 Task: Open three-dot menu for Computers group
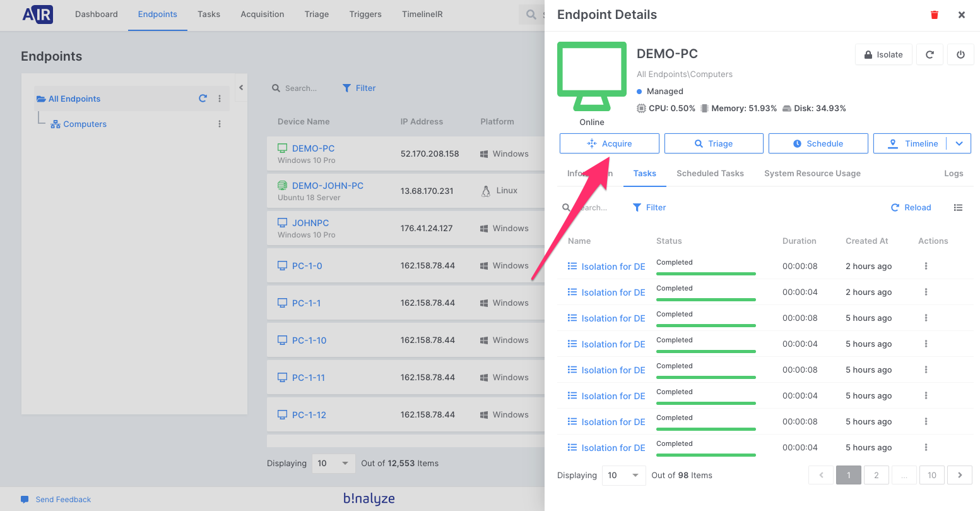click(220, 124)
